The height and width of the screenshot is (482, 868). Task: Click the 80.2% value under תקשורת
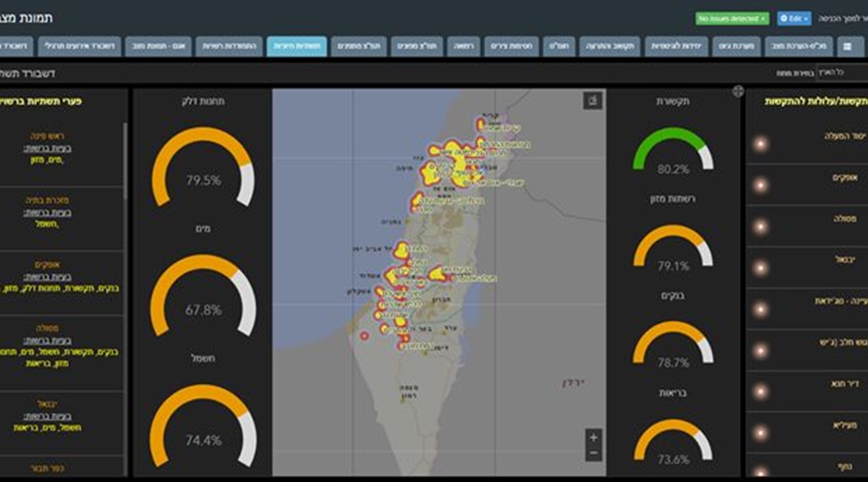pyautogui.click(x=673, y=169)
